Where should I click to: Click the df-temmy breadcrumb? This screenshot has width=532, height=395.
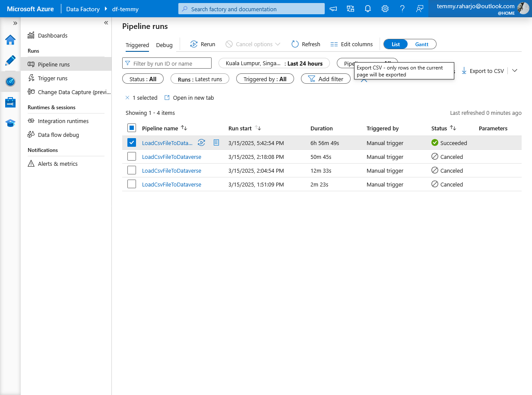click(x=125, y=9)
